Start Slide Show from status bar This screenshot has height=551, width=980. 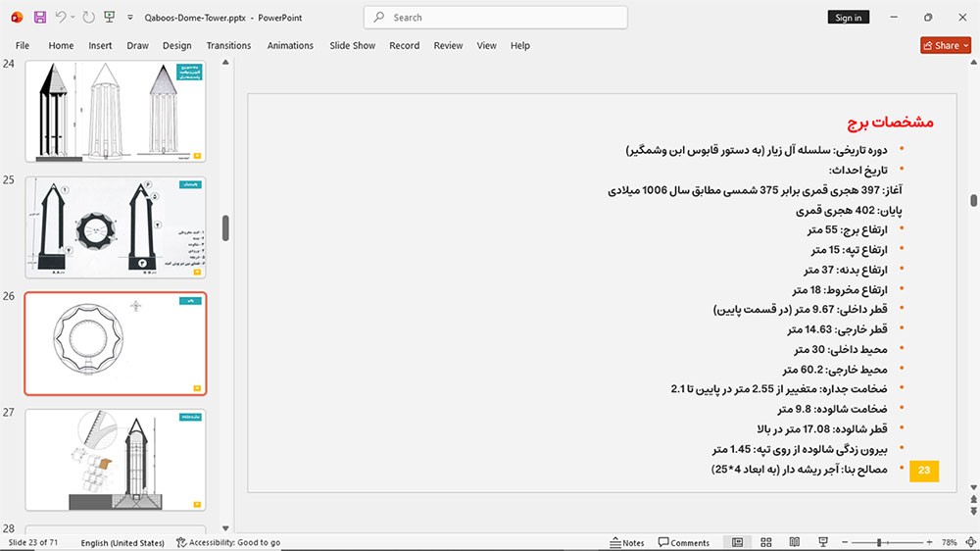(823, 542)
